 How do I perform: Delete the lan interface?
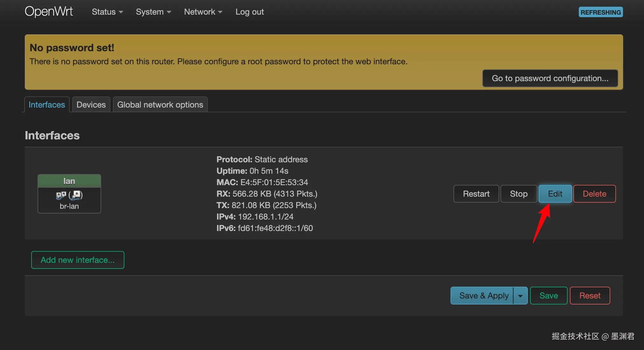594,194
